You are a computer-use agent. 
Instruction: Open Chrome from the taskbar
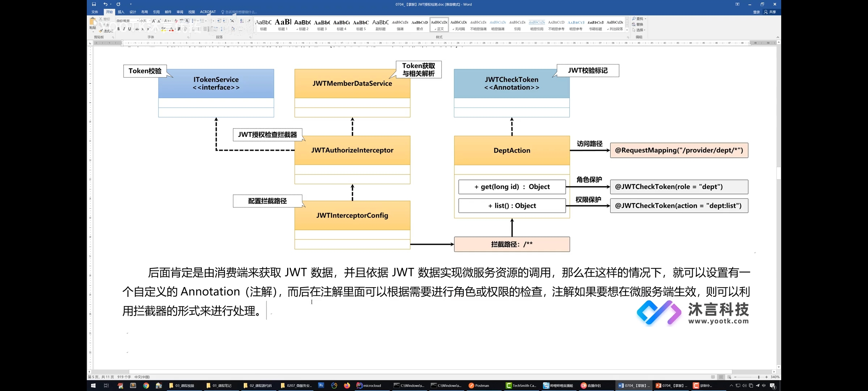pyautogui.click(x=146, y=386)
